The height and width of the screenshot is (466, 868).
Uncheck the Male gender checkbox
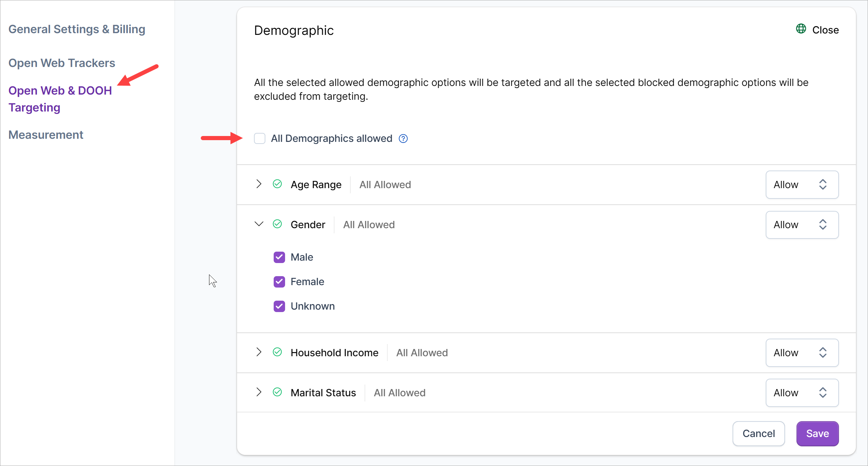coord(279,257)
